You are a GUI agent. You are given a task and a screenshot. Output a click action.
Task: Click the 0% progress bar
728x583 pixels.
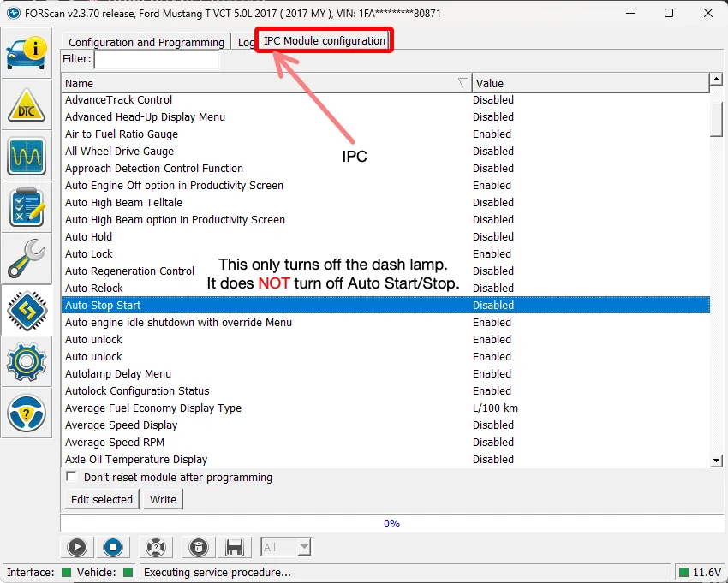[x=391, y=524]
